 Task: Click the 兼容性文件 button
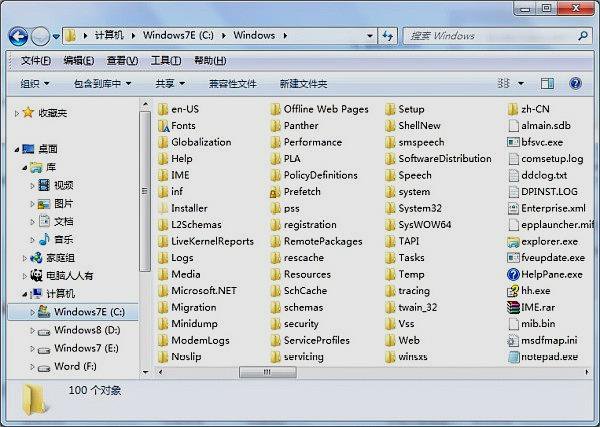click(233, 83)
